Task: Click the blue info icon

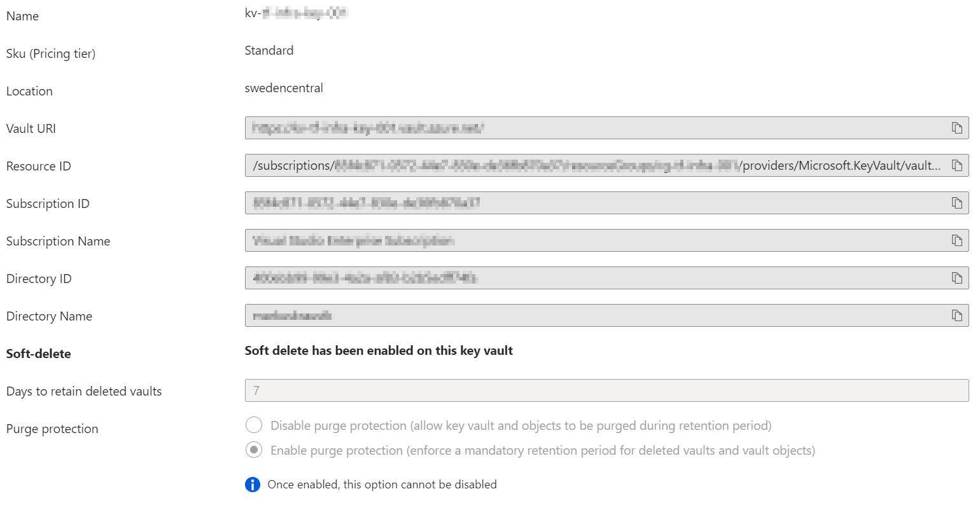Action: click(x=253, y=485)
